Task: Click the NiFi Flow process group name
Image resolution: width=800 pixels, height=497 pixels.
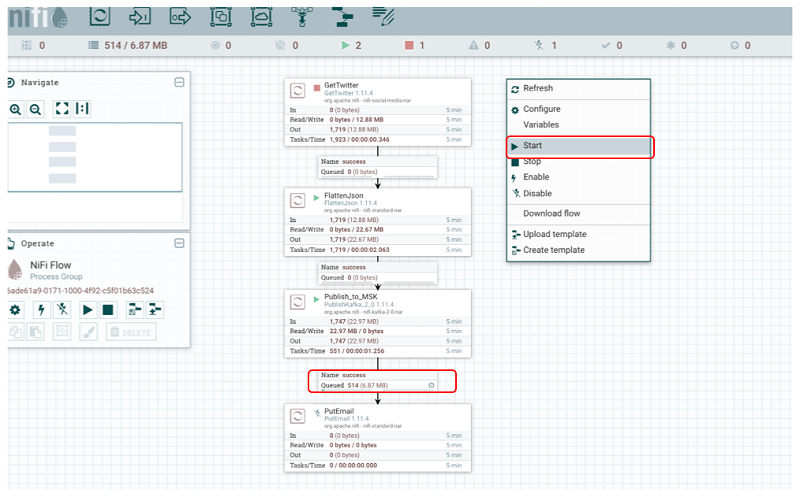Action: (51, 265)
